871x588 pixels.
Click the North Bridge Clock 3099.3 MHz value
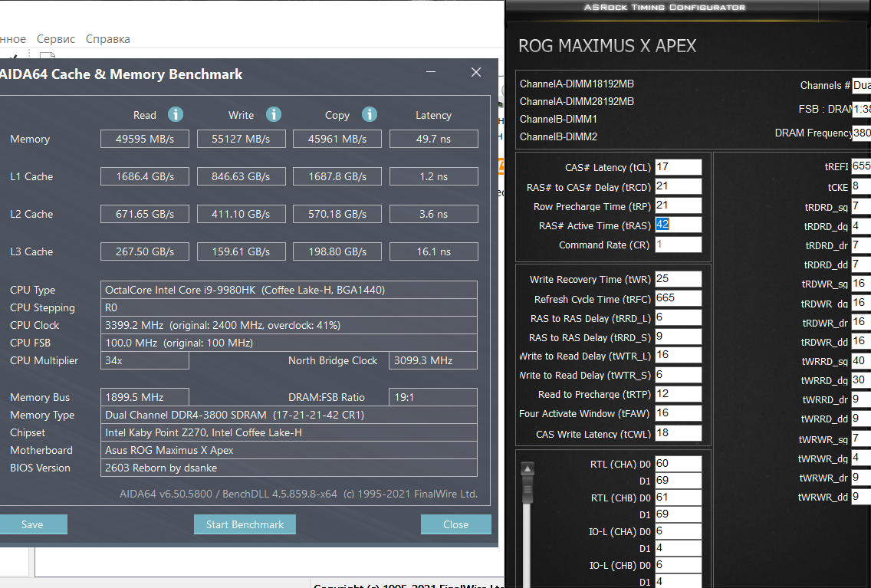[x=432, y=360]
